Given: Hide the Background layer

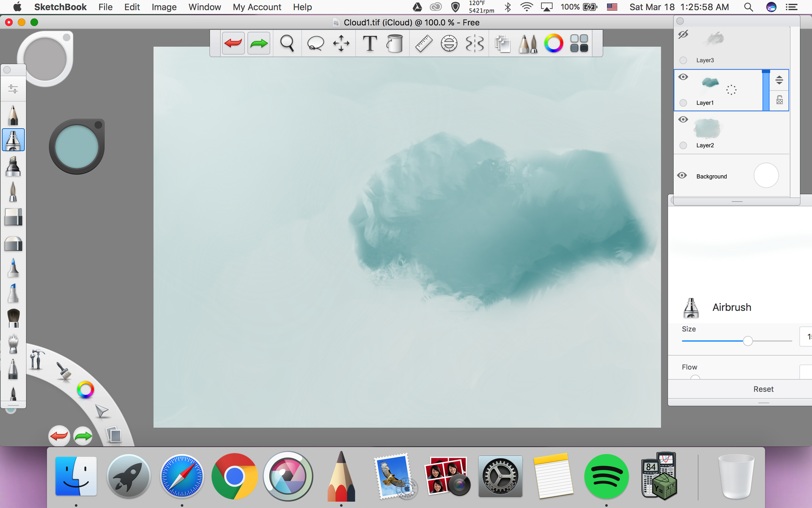Looking at the screenshot, I should [682, 175].
